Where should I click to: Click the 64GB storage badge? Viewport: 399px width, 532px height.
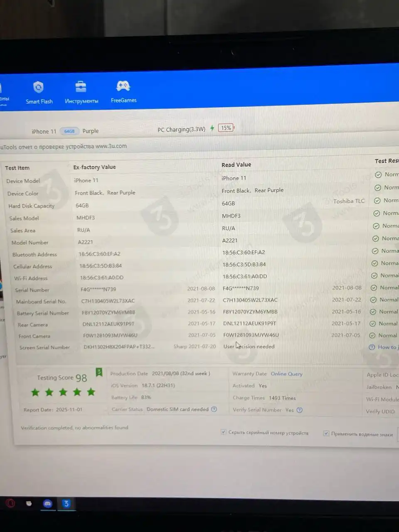69,131
